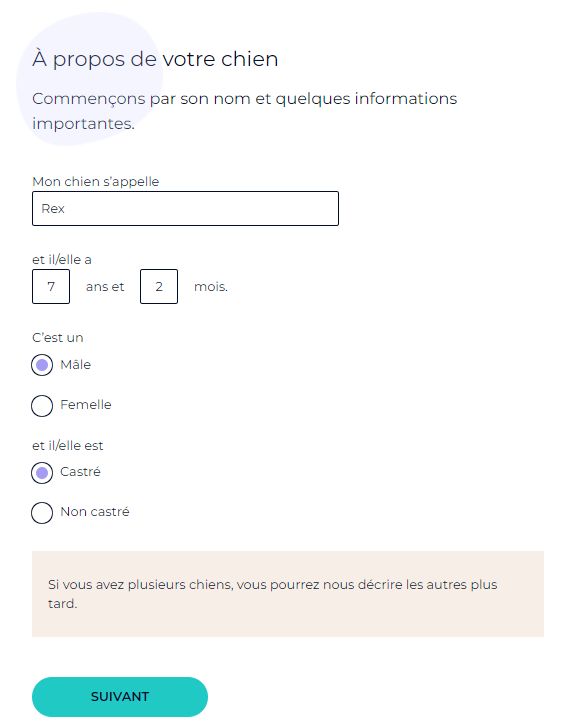Click the Mâle text label
The width and height of the screenshot is (575, 727).
76,364
